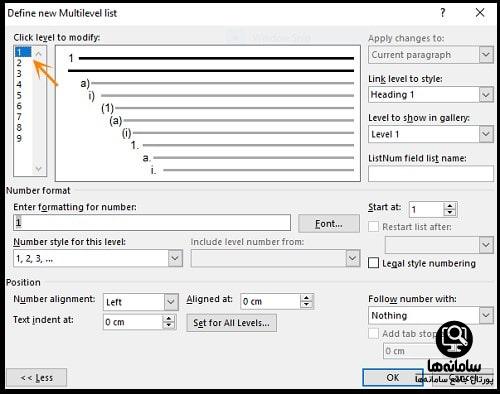Select level 3 in the level list
Screen dimensions: 500x394
pos(19,73)
